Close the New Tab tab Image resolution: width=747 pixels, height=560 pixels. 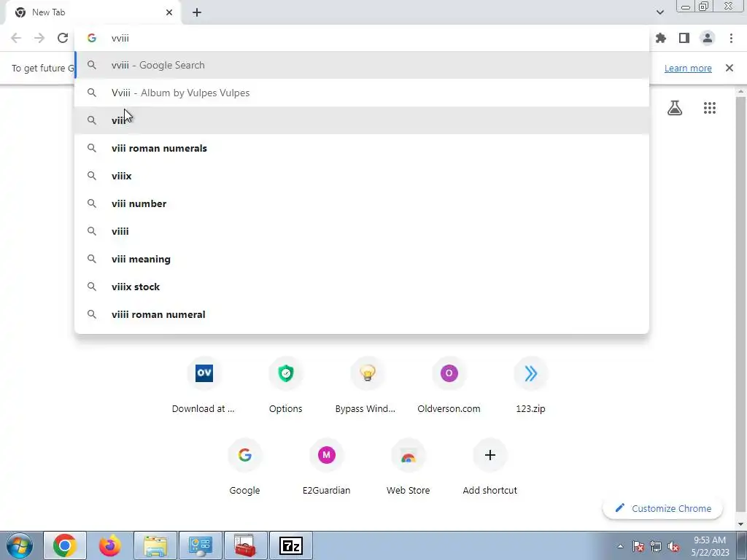tap(169, 12)
